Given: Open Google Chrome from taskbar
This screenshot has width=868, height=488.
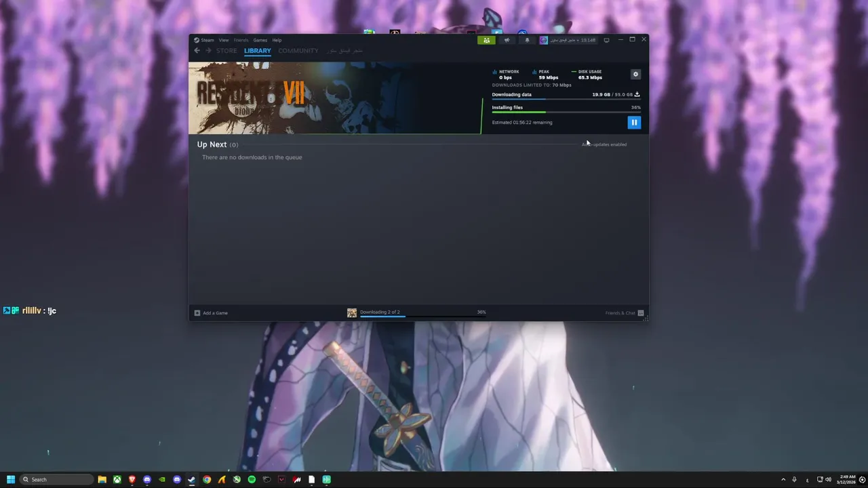Looking at the screenshot, I should click(207, 479).
